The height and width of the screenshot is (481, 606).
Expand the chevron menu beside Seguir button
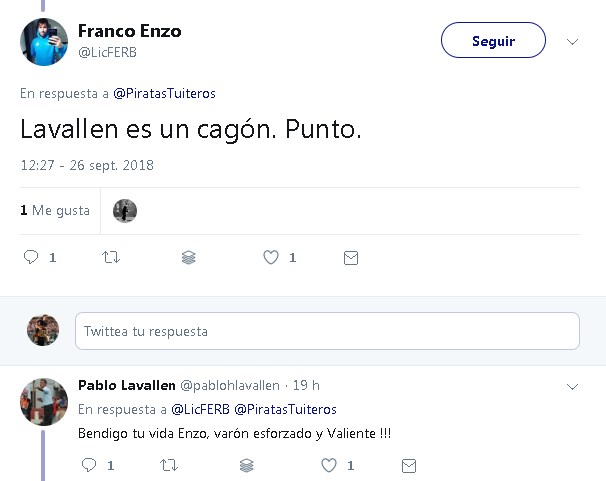[572, 41]
